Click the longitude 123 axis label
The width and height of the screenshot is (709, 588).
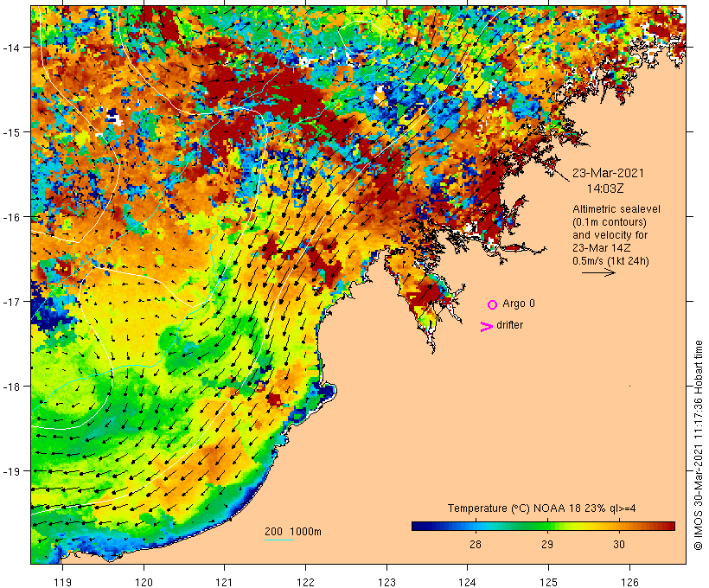click(x=386, y=582)
